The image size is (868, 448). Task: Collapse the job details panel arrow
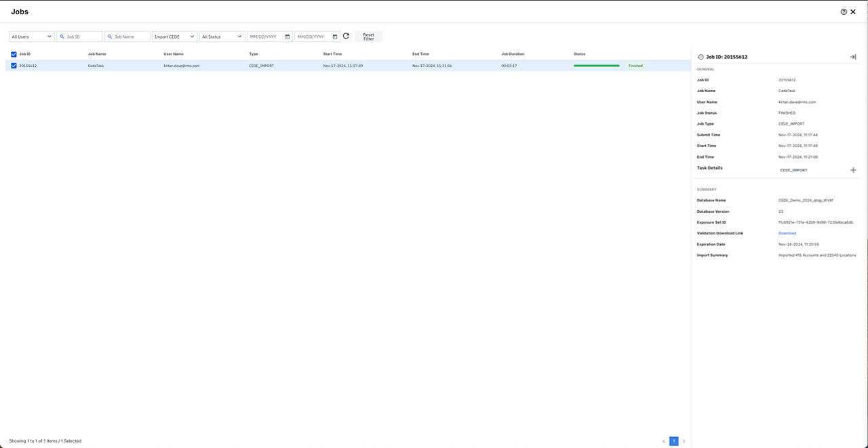coord(853,57)
